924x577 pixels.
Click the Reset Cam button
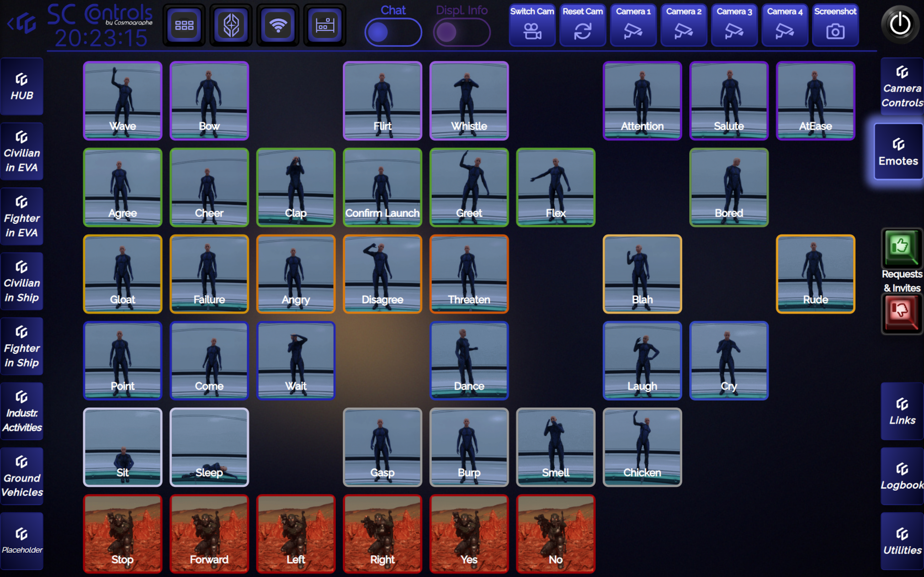(583, 25)
